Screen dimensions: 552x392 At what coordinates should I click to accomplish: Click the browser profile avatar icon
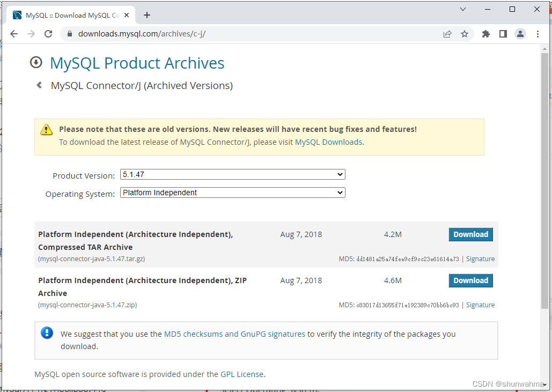(x=520, y=33)
